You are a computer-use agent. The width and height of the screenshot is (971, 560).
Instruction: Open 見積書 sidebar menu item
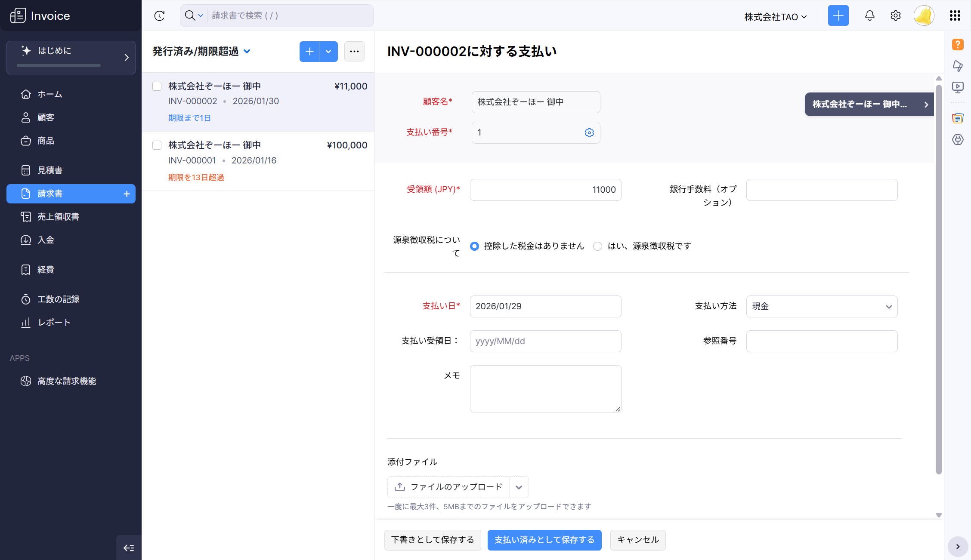pyautogui.click(x=50, y=170)
